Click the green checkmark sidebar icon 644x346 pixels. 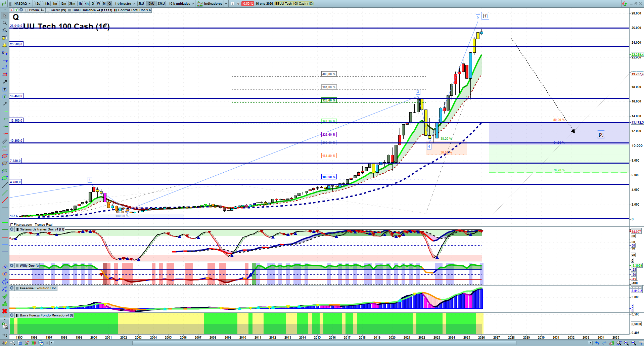point(5,296)
